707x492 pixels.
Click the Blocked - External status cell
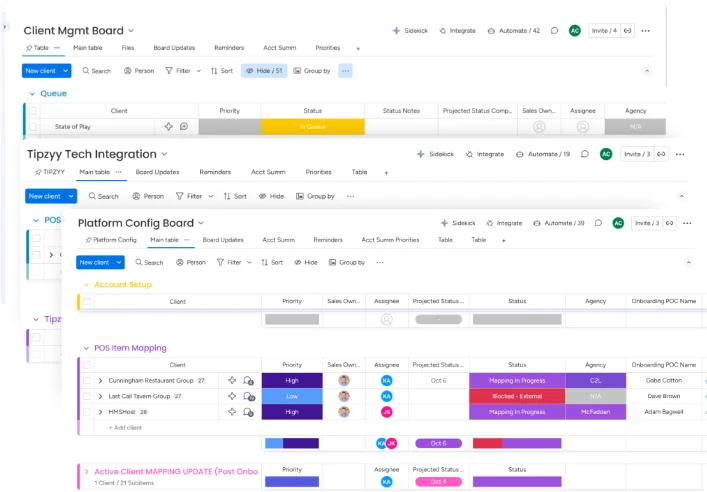point(516,396)
